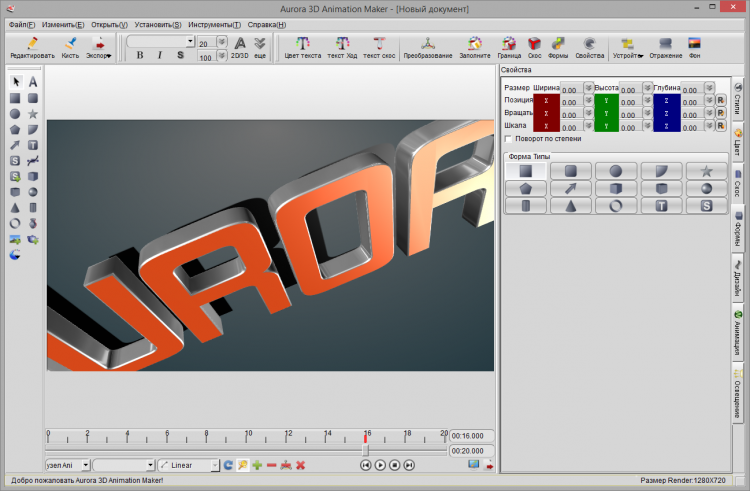Viewport: 750px width, 491px height.
Task: Click the pentagon shape button
Action: (x=525, y=188)
